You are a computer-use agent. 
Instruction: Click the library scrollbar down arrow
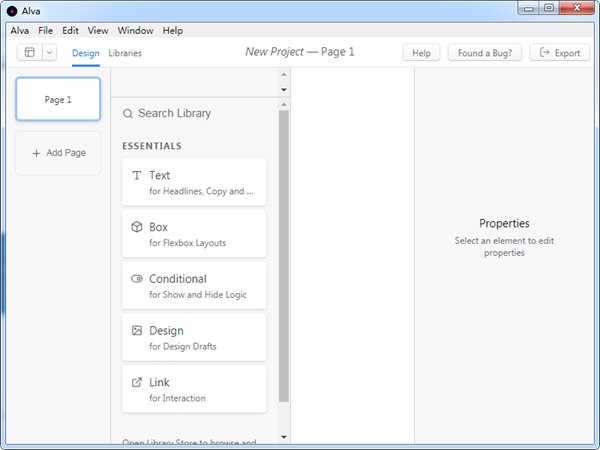(x=284, y=437)
